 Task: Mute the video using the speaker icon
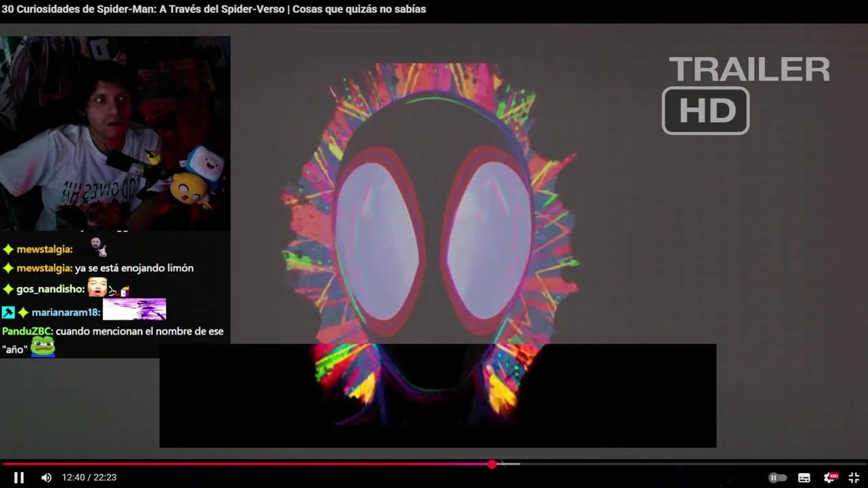click(x=46, y=477)
